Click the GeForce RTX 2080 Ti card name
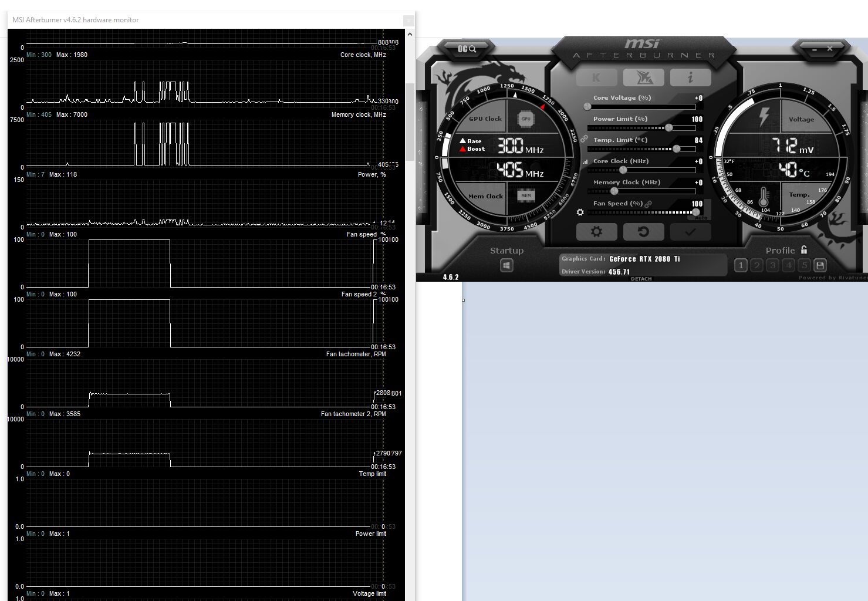Viewport: 868px width, 601px height. point(644,259)
